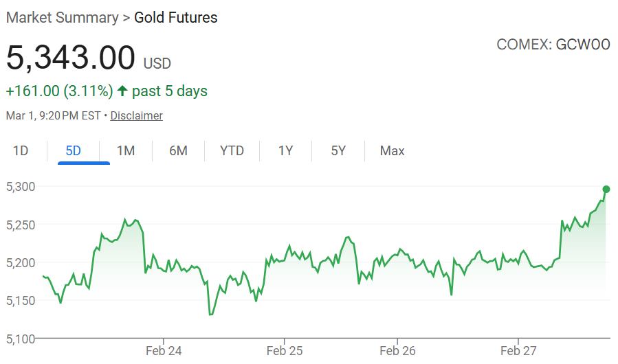Open the Max chart range
618x364 pixels.
click(392, 150)
